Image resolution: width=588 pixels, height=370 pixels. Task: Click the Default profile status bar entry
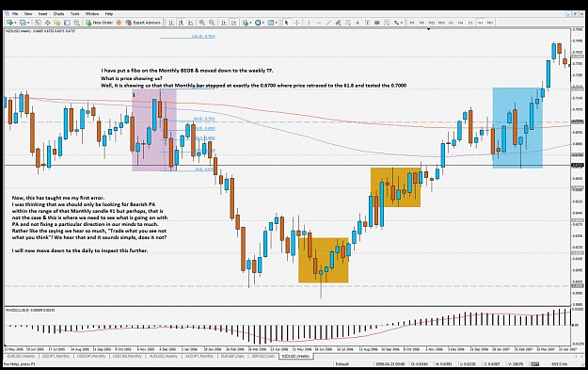[x=342, y=363]
